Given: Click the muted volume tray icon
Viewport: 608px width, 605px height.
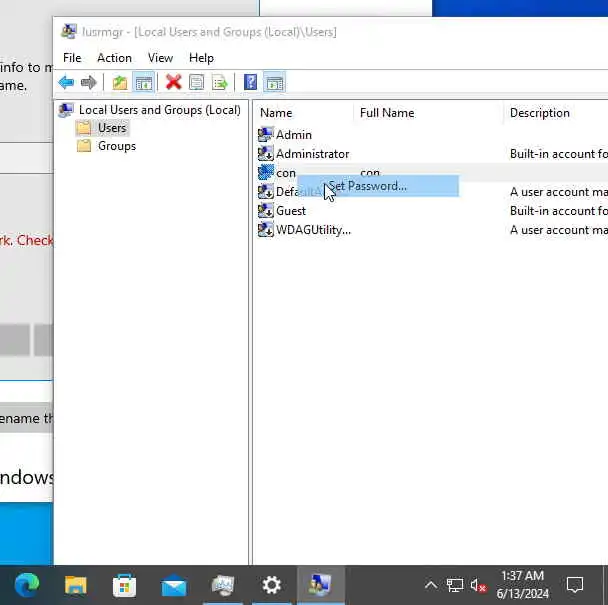Looking at the screenshot, I should pos(478,585).
